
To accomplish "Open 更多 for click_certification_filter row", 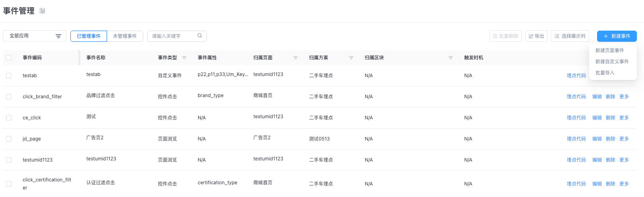I will [624, 184].
